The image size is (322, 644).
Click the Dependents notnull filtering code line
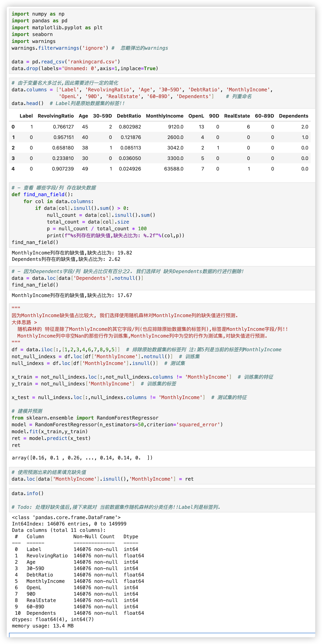(x=77, y=278)
